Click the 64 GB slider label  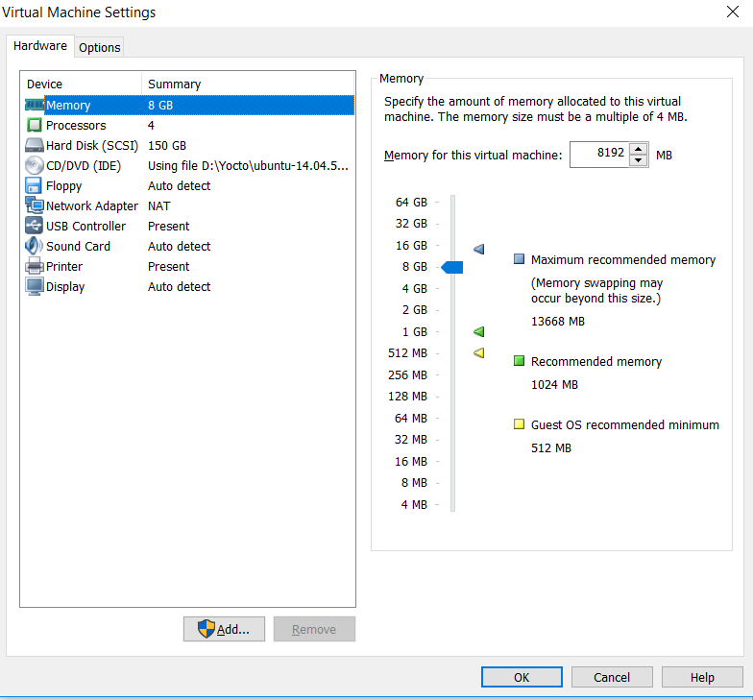(411, 202)
